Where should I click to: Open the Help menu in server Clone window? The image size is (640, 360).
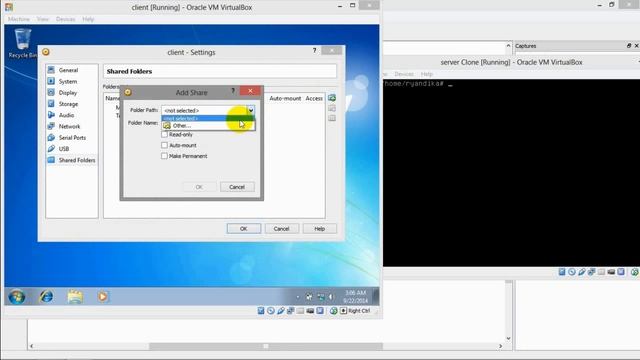427,74
